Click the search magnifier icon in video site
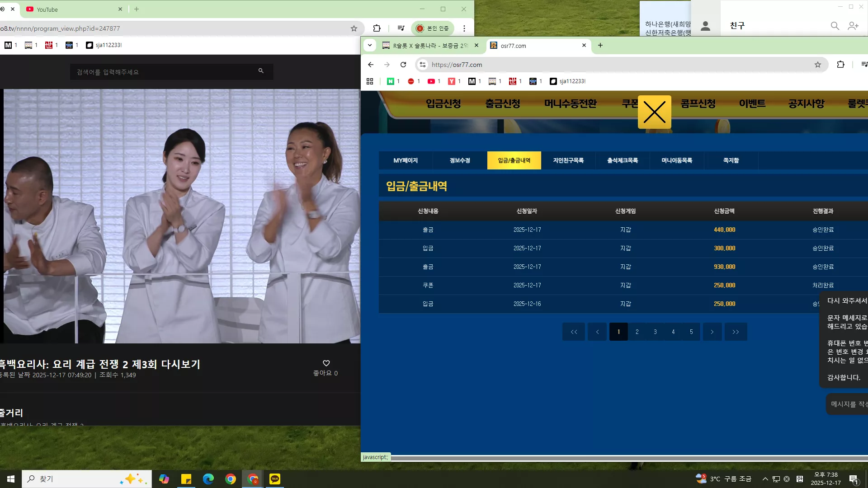Screen dimensions: 868x488 coord(261,71)
